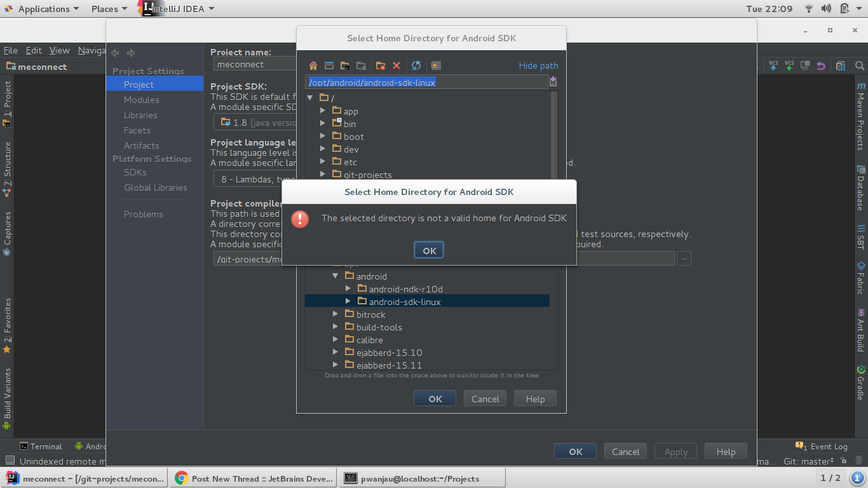The width and height of the screenshot is (868, 488).
Task: Switch to the Modules settings page
Action: tap(142, 100)
